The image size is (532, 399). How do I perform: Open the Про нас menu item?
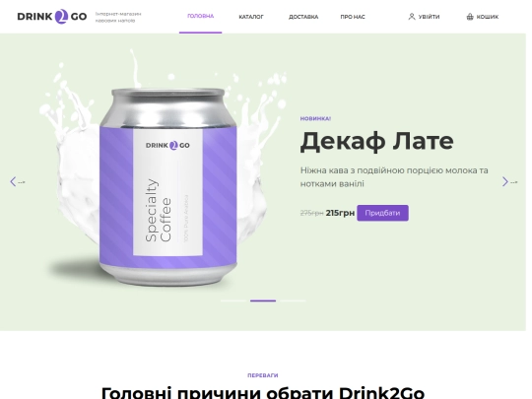(353, 17)
